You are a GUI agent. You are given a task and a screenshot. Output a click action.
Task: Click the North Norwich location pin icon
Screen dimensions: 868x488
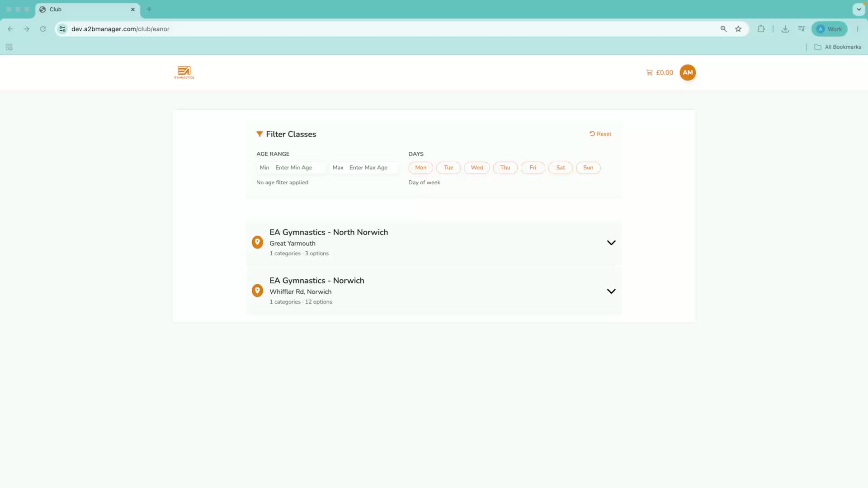point(257,242)
